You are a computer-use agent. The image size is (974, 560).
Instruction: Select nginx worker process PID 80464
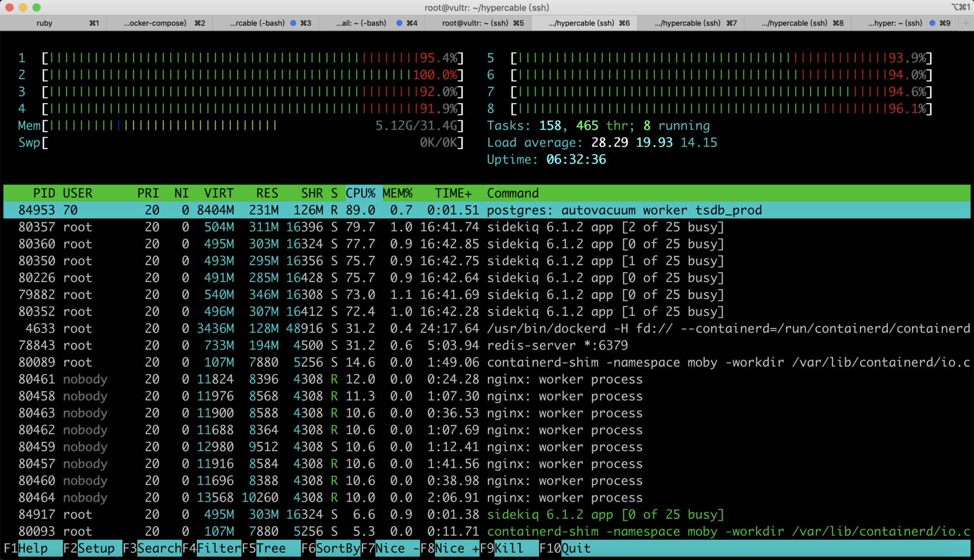tap(487, 498)
